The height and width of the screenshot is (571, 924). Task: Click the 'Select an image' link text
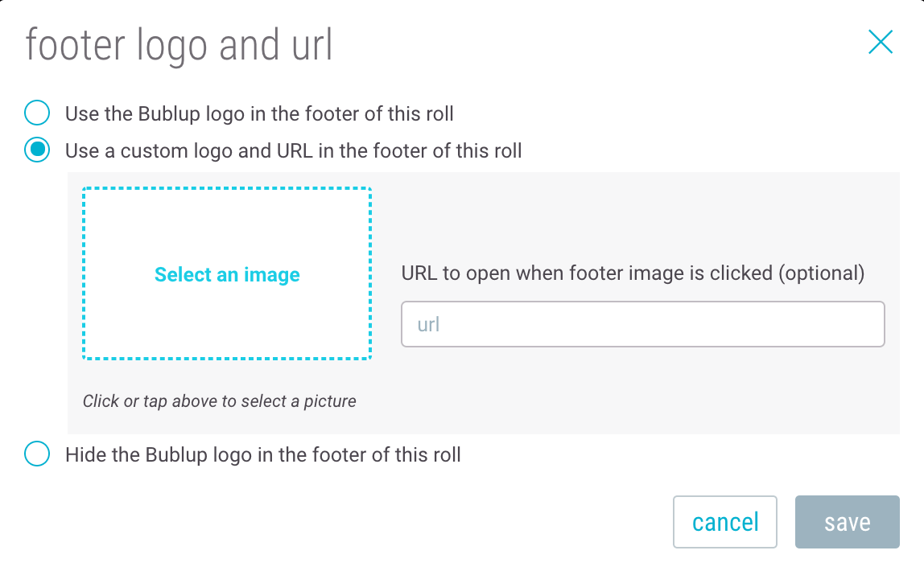pos(227,274)
